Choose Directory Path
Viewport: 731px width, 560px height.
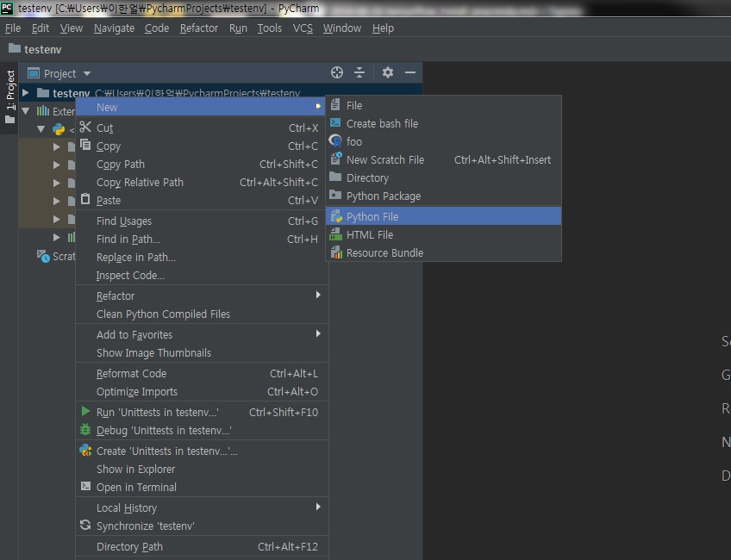(x=202, y=546)
